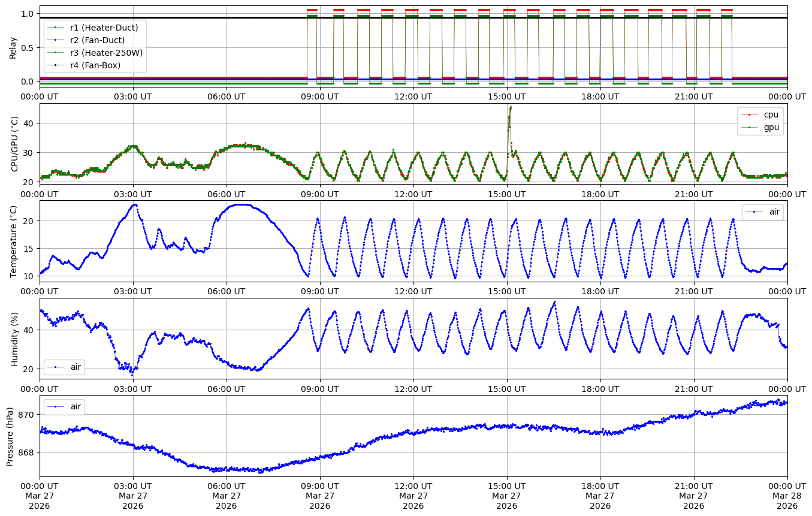
Task: Click the air legend in Humidity plot
Action: point(76,367)
